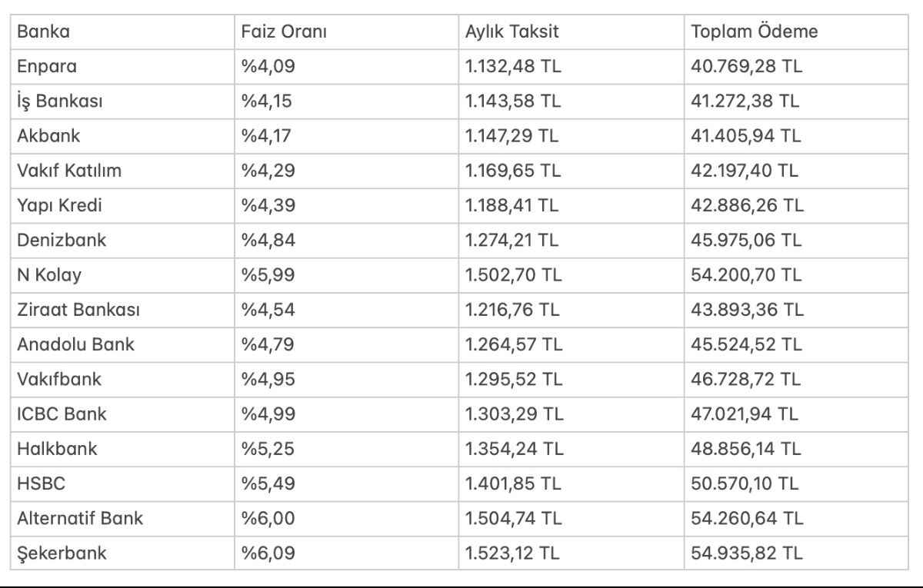Click the Banka column header
Viewport: 923px width, 588px height.
point(43,32)
